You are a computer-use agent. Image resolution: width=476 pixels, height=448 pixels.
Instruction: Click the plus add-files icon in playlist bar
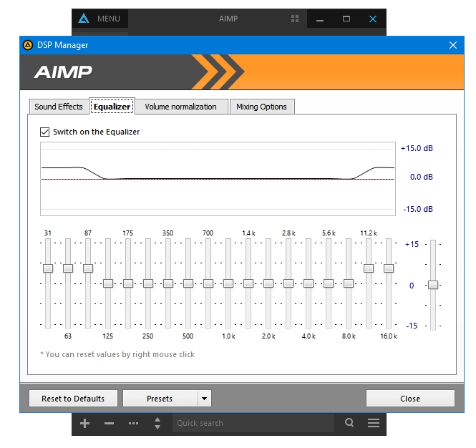[84, 423]
